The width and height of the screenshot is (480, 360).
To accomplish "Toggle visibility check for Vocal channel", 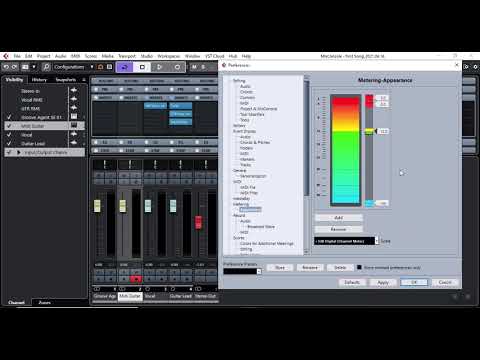I will tap(9, 135).
